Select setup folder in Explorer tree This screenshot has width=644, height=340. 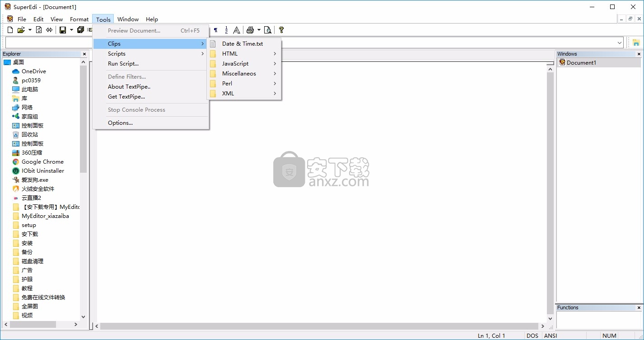click(x=29, y=225)
